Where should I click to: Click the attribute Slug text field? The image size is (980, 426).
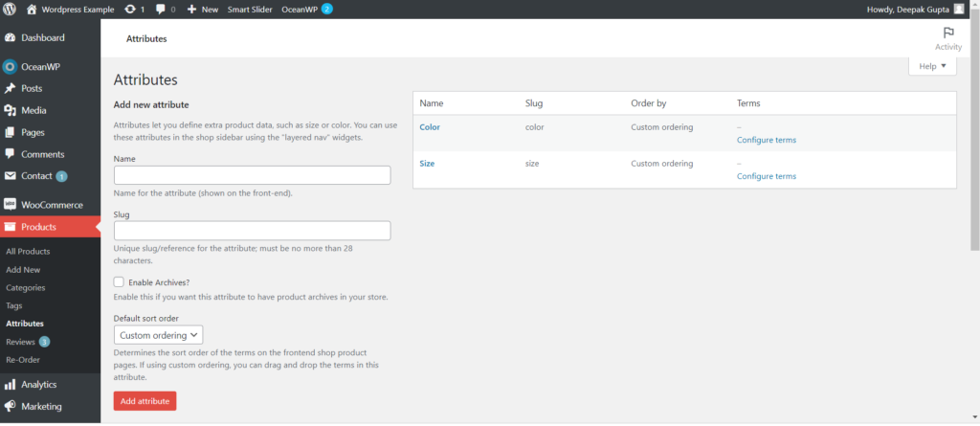[x=252, y=231]
